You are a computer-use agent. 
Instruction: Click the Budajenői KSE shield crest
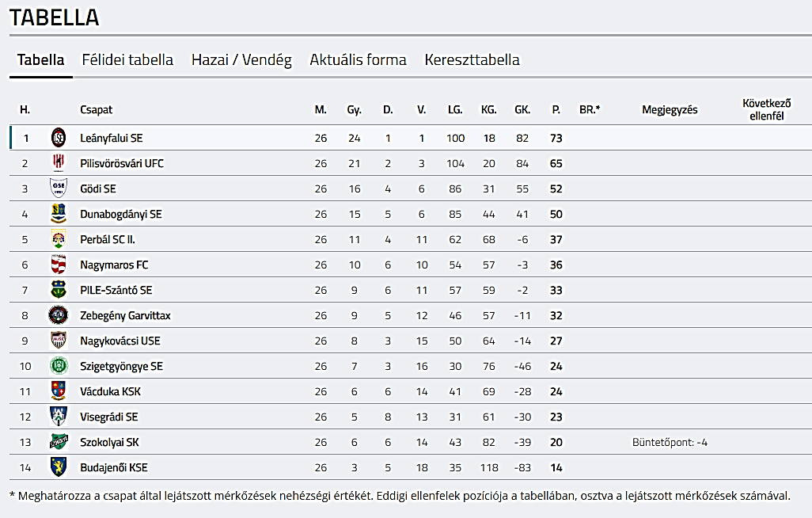pyautogui.click(x=59, y=467)
